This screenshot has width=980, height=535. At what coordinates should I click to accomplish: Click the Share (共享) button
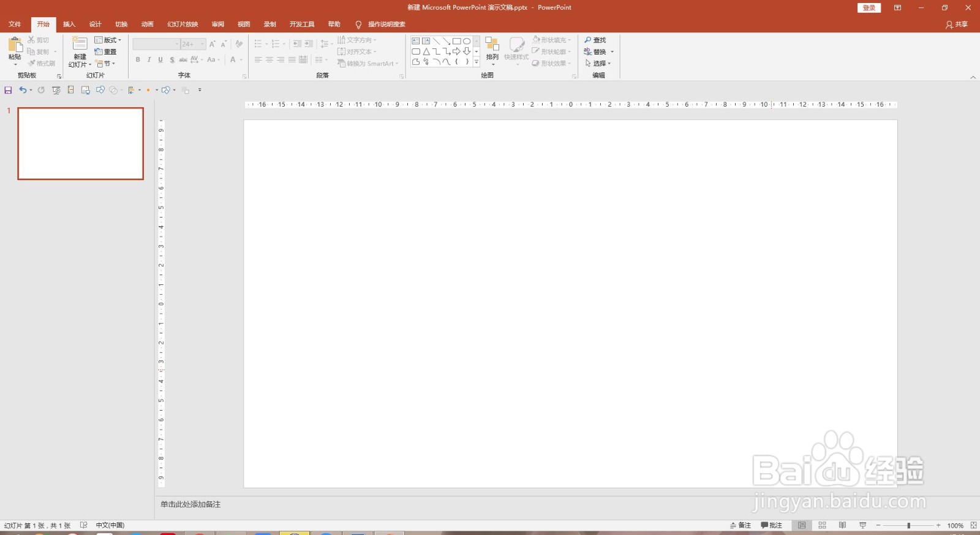[957, 25]
